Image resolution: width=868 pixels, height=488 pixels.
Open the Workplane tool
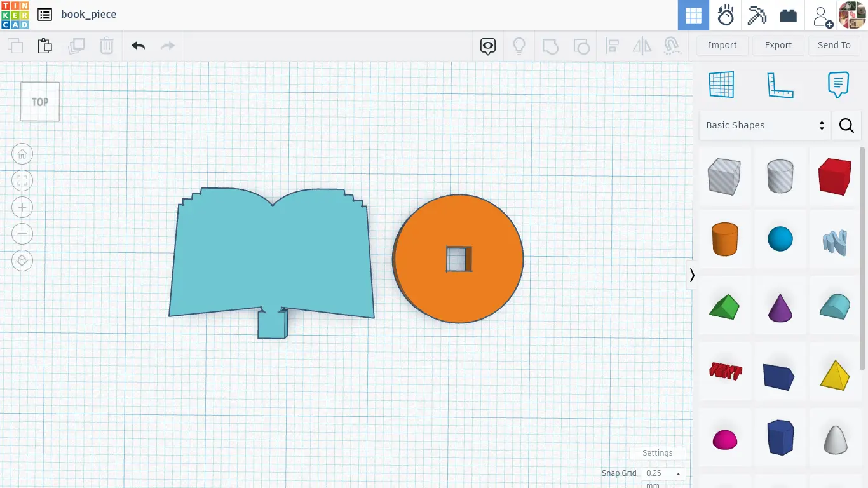coord(721,85)
